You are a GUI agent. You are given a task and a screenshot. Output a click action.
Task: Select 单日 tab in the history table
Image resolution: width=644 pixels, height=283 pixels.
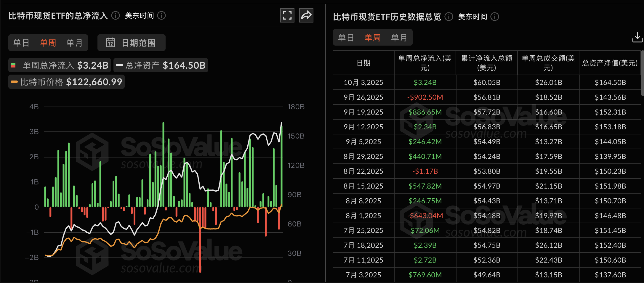click(x=346, y=38)
